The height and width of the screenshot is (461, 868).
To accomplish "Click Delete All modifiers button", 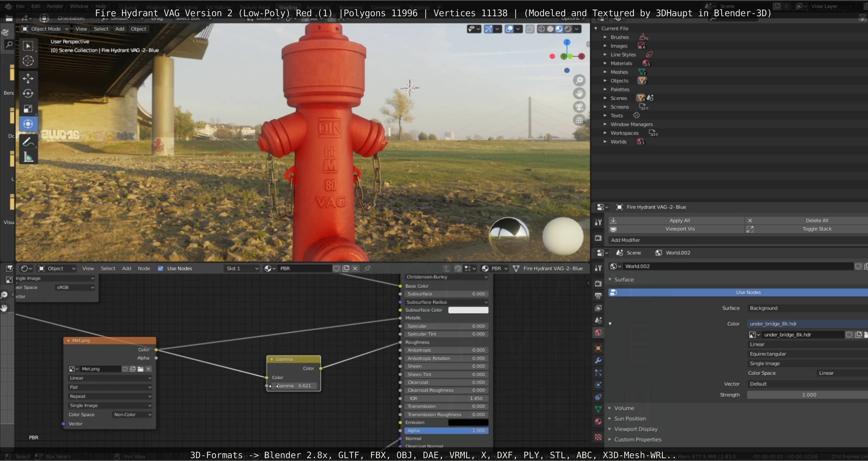I will pos(806,221).
